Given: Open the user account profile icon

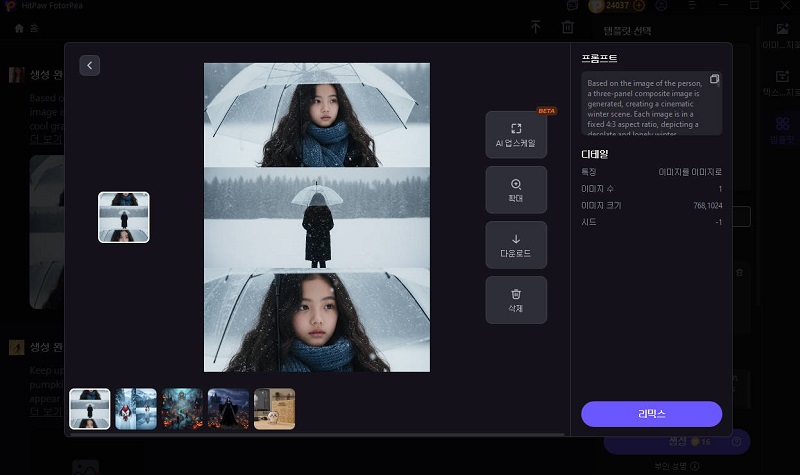Looking at the screenshot, I should (x=661, y=6).
